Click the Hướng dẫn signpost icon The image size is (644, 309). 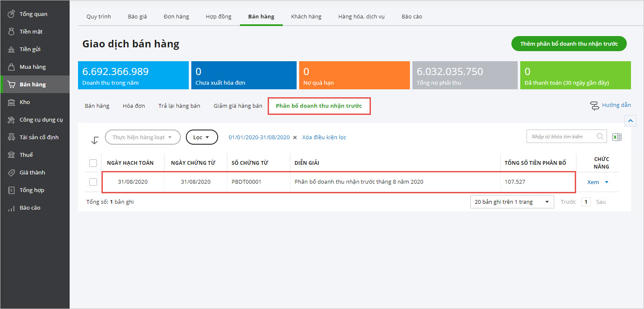594,106
